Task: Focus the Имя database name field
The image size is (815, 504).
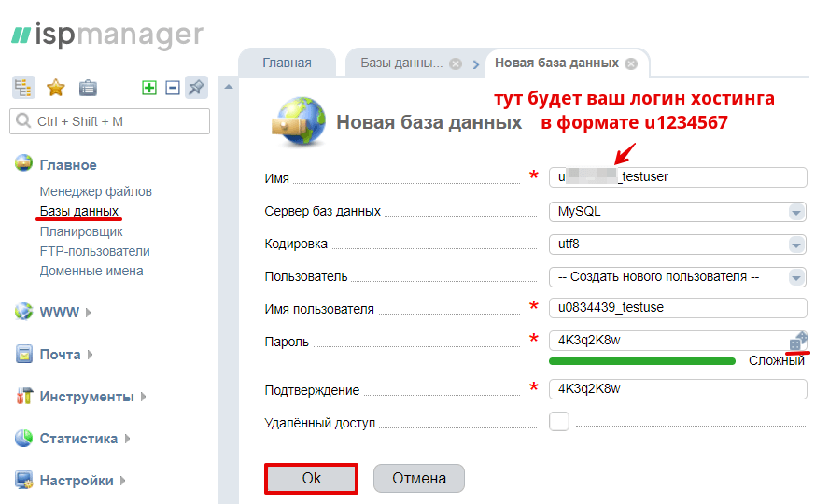Action: (x=678, y=176)
